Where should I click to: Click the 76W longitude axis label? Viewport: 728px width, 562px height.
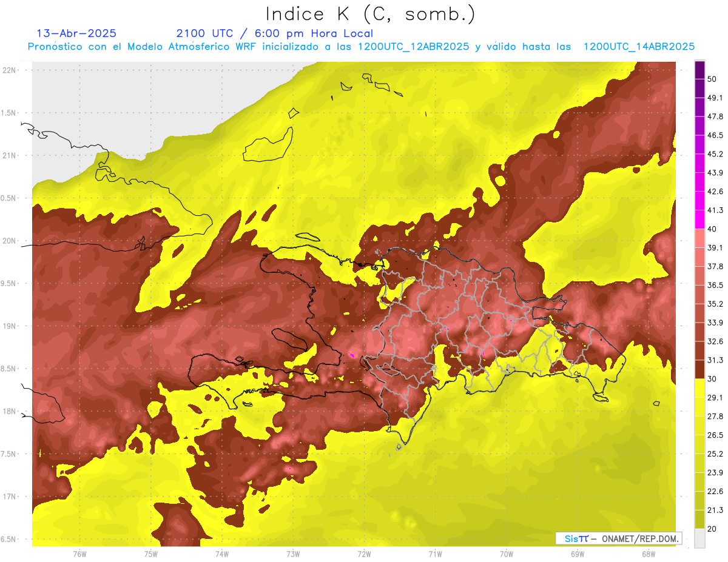(79, 554)
